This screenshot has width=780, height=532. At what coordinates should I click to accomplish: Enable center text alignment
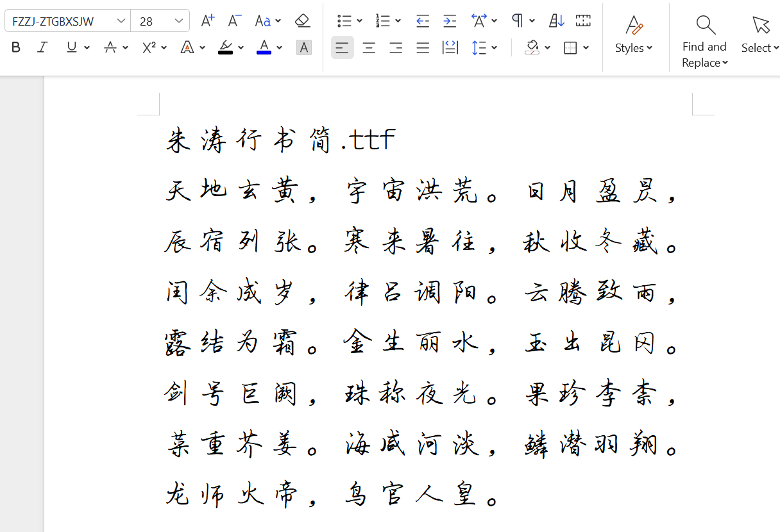click(369, 47)
